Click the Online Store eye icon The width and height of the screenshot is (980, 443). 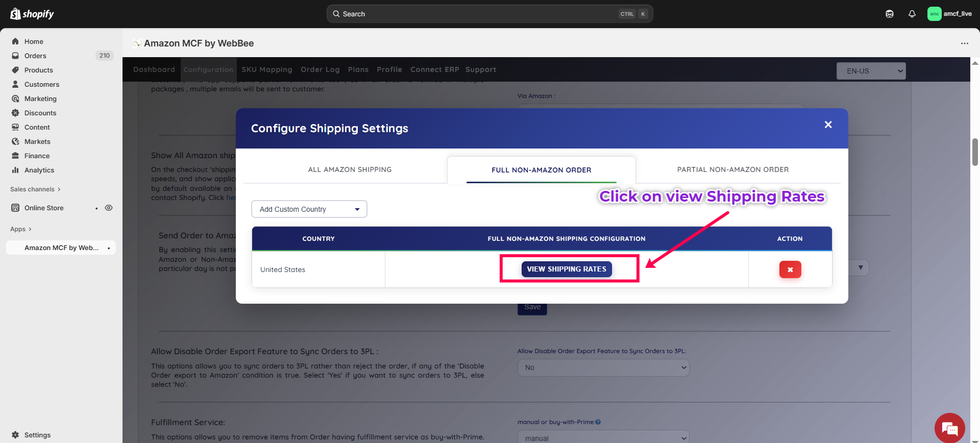point(109,208)
